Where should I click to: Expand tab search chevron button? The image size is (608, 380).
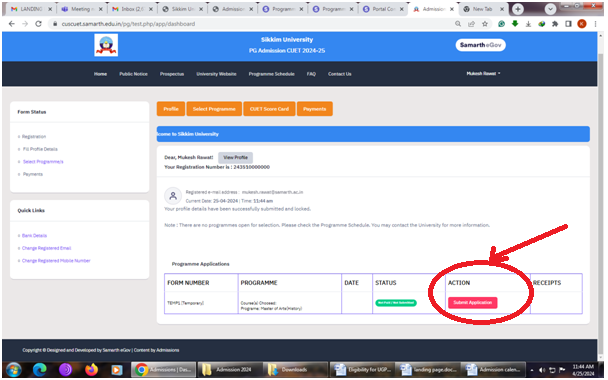pyautogui.click(x=550, y=9)
